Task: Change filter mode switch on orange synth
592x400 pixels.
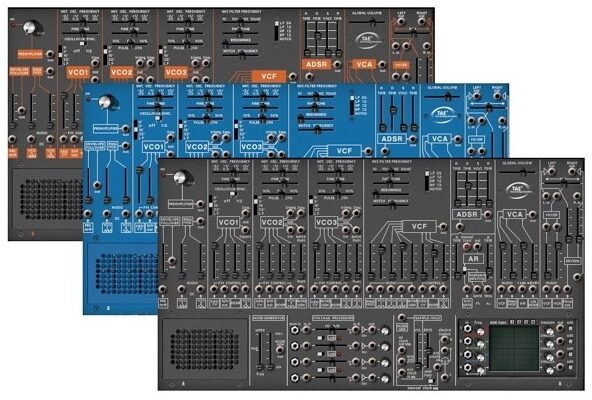Action: 277,31
